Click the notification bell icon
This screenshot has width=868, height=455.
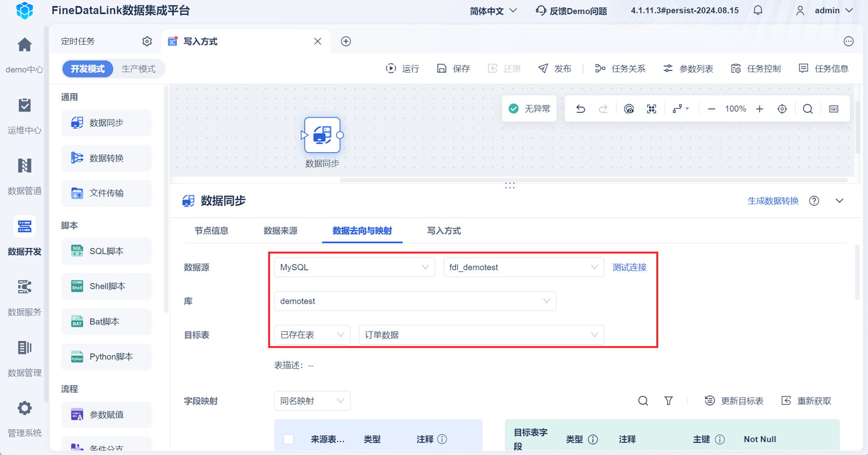point(758,11)
